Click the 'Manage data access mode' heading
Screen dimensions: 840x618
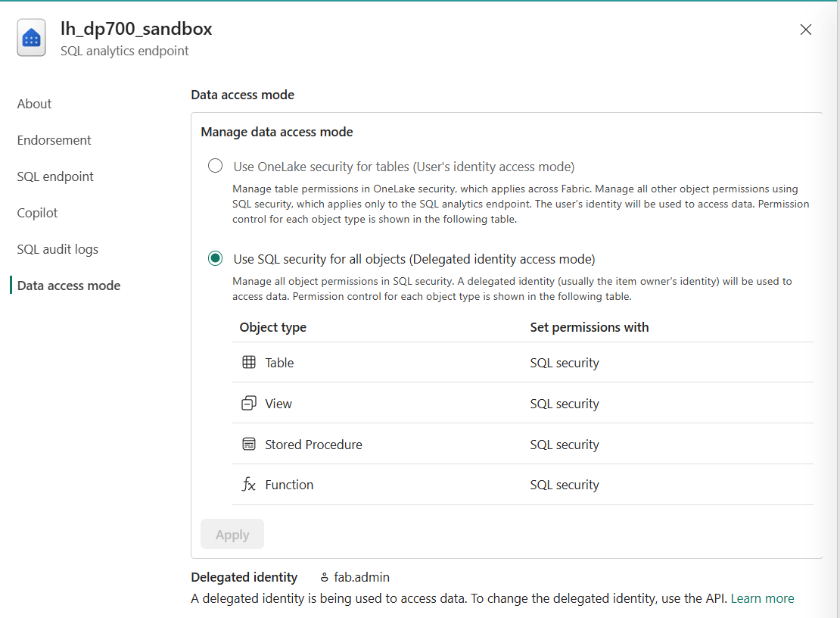[277, 132]
